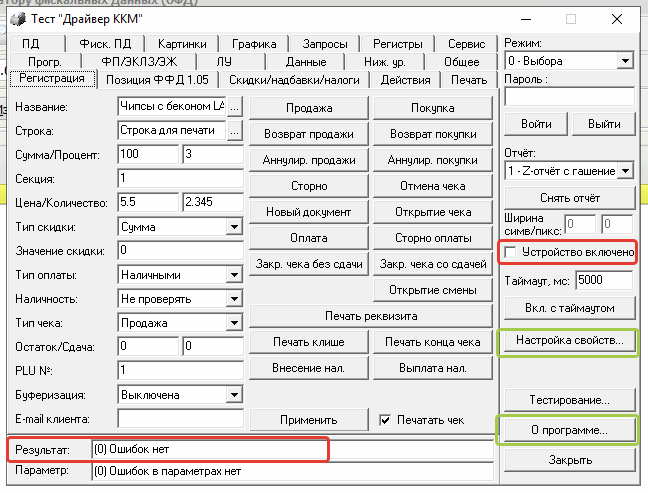Select the Регистрация tab
648x493 pixels.
(52, 79)
